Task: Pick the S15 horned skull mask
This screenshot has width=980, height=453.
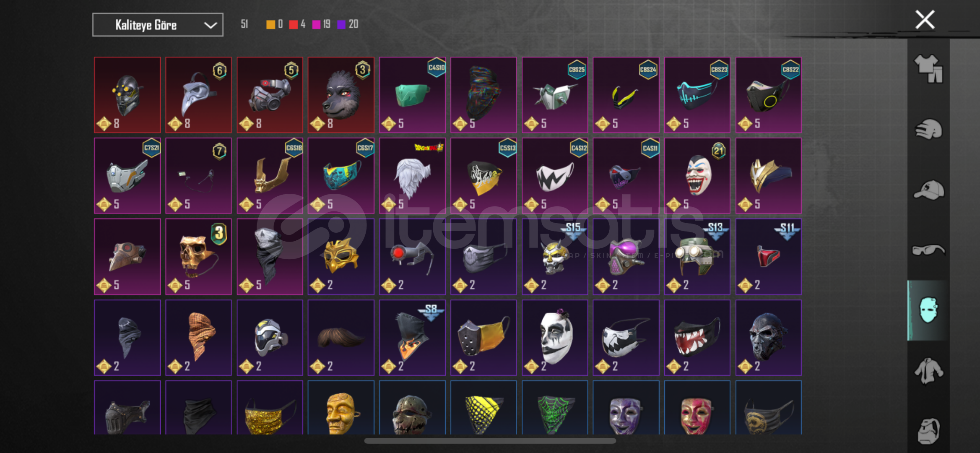Action: [555, 257]
